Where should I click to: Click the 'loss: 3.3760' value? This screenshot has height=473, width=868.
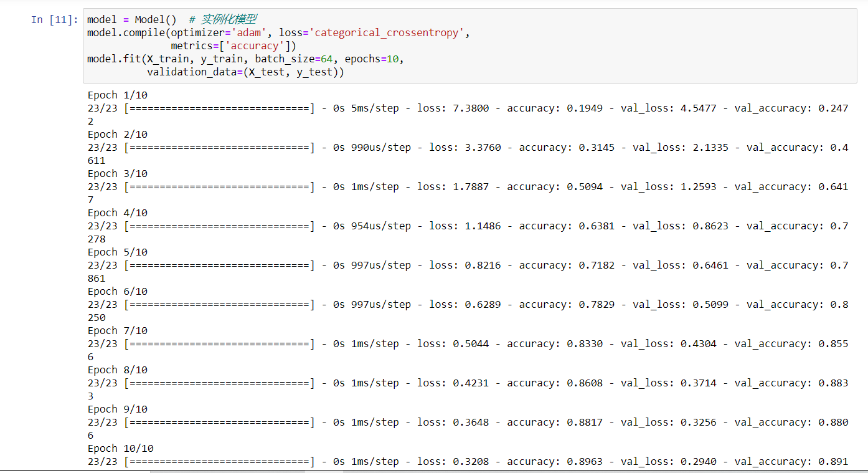(465, 148)
